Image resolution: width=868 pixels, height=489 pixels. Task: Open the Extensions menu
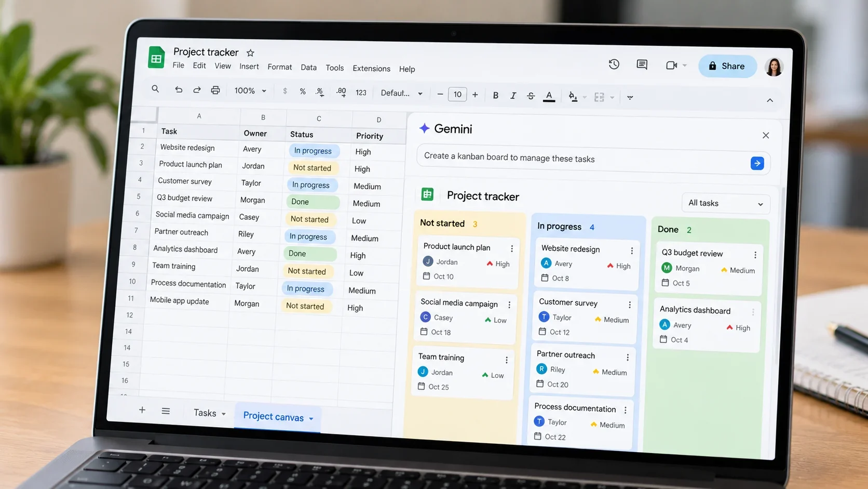coord(371,68)
